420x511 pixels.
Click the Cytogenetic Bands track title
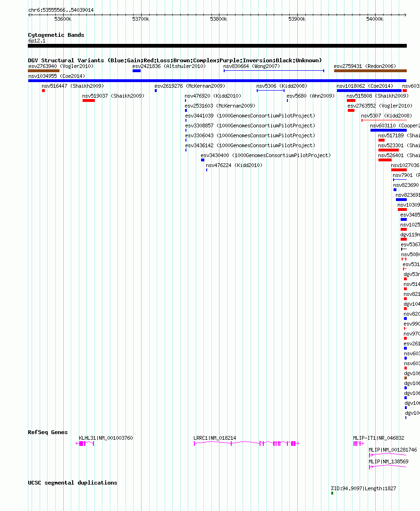point(56,35)
